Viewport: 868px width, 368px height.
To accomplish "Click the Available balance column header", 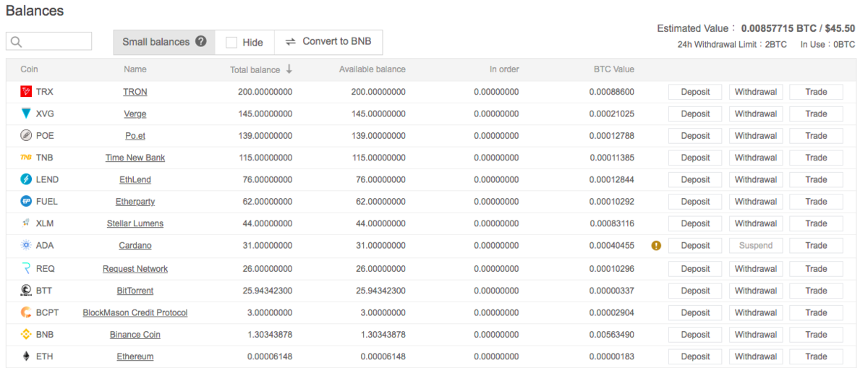I will pyautogui.click(x=373, y=69).
